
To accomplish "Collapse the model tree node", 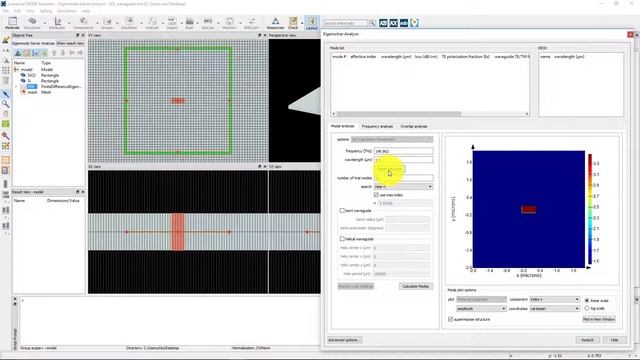I will click(x=17, y=69).
